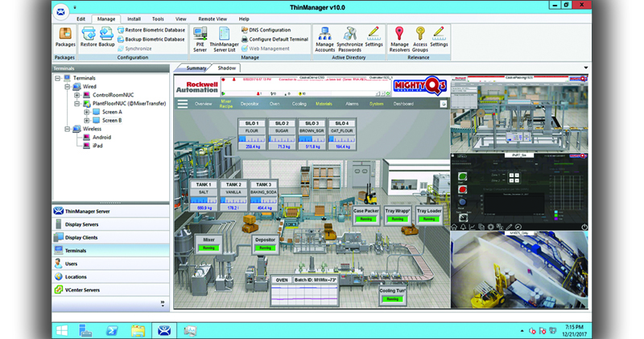Screen dimensions: 644x339
Task: Open the View ribbon tab
Action: pyautogui.click(x=181, y=19)
